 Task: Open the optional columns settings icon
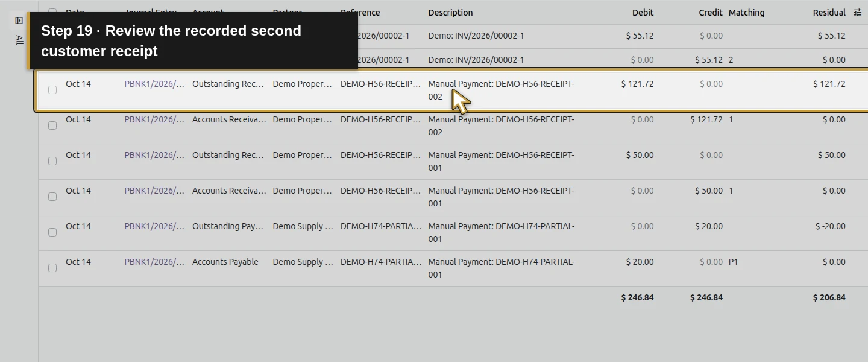point(857,12)
